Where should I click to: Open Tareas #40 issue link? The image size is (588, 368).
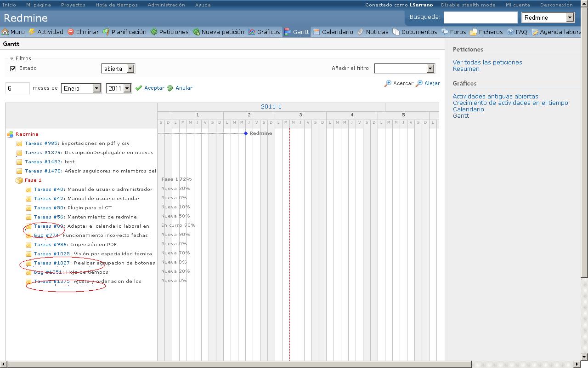click(50, 189)
